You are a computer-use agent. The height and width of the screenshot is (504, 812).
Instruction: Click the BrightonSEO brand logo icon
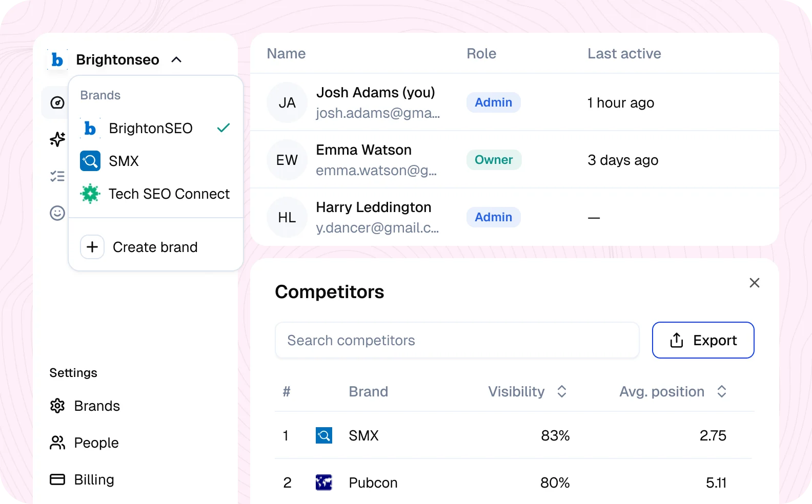point(90,128)
